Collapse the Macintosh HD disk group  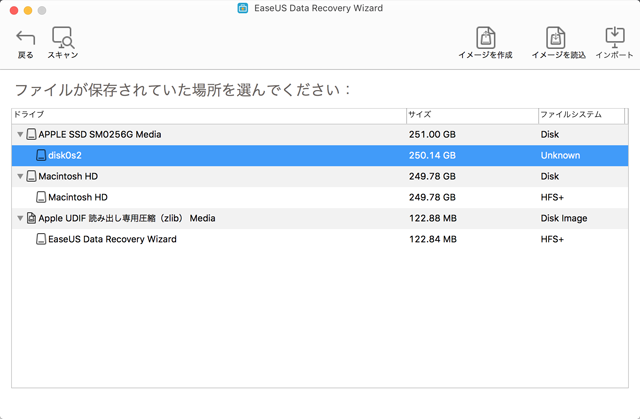[20, 176]
